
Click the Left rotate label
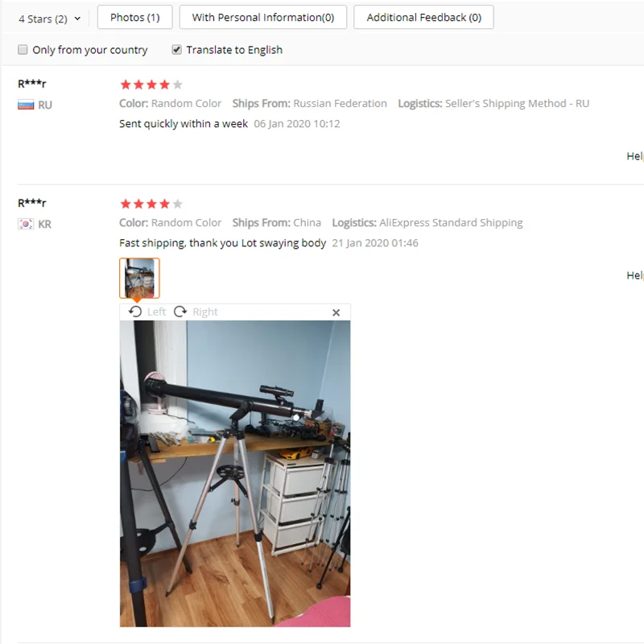156,312
